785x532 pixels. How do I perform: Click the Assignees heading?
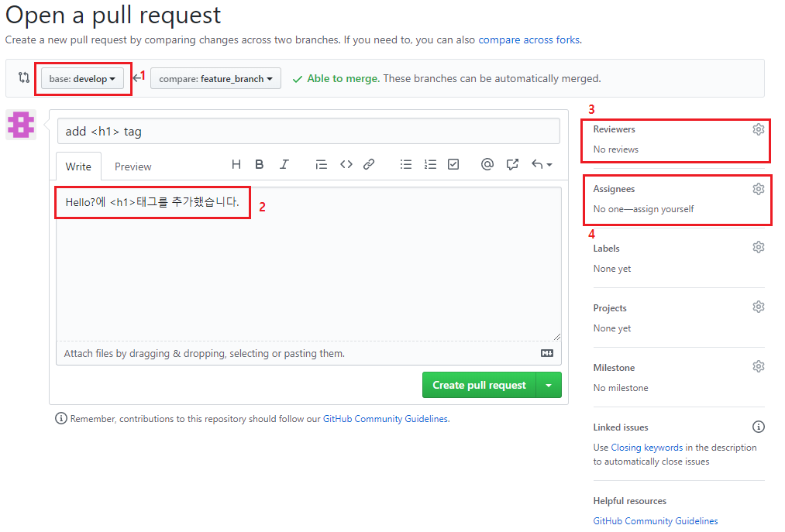pos(614,189)
